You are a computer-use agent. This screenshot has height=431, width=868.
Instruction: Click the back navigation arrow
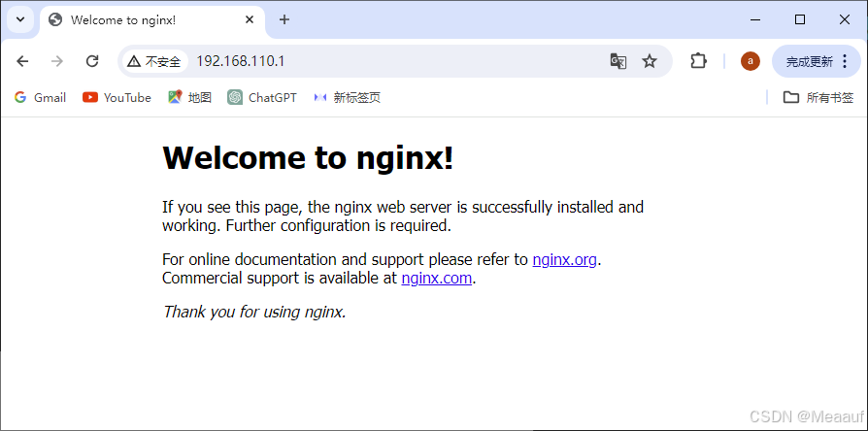(22, 61)
